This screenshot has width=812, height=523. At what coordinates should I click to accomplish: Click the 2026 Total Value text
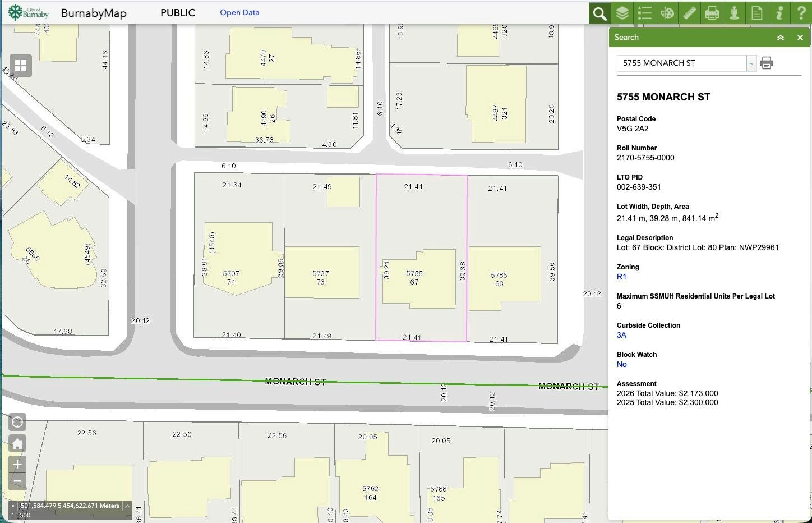[667, 393]
